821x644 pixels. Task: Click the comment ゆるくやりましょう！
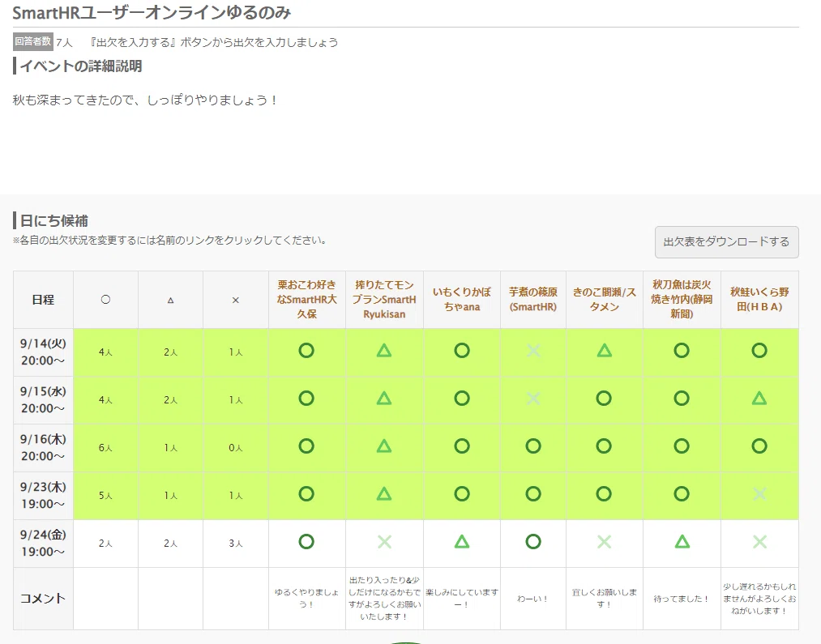tap(307, 598)
